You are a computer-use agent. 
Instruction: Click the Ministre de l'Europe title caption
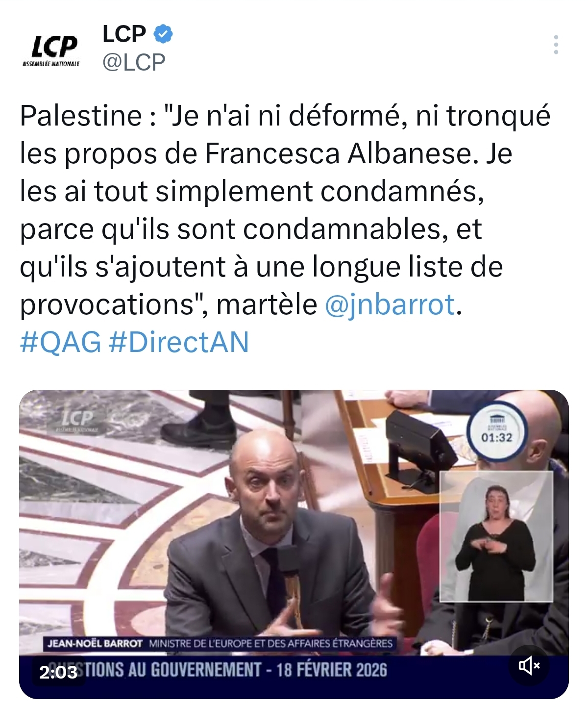point(270,644)
